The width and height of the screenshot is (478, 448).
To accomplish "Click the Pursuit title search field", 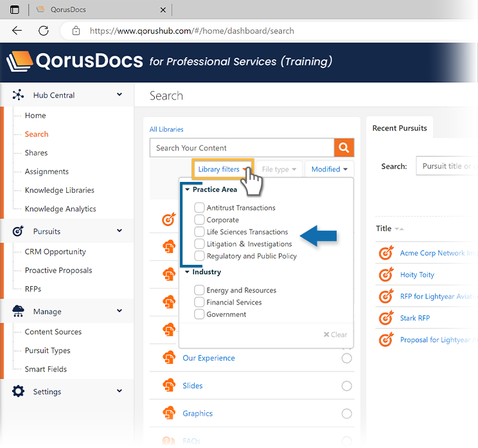I will point(447,166).
